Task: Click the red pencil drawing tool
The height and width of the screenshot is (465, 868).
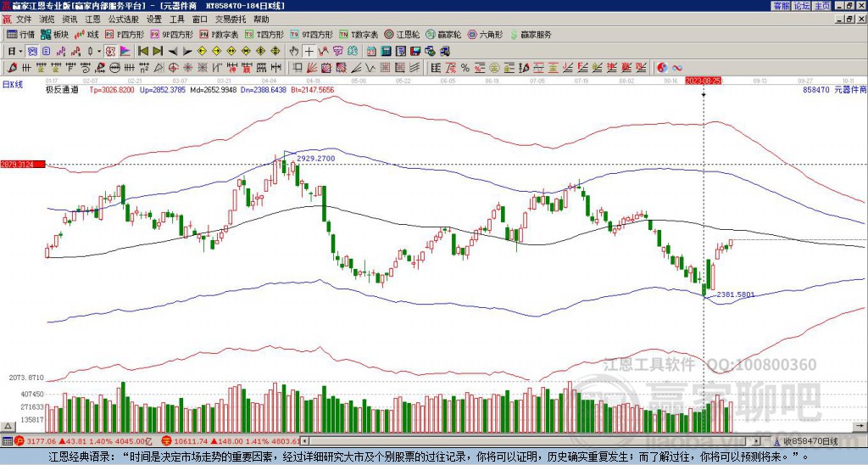Action: [x=11, y=68]
